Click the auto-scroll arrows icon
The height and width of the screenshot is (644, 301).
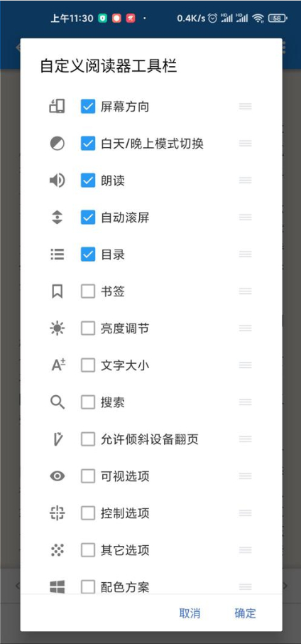click(x=57, y=218)
